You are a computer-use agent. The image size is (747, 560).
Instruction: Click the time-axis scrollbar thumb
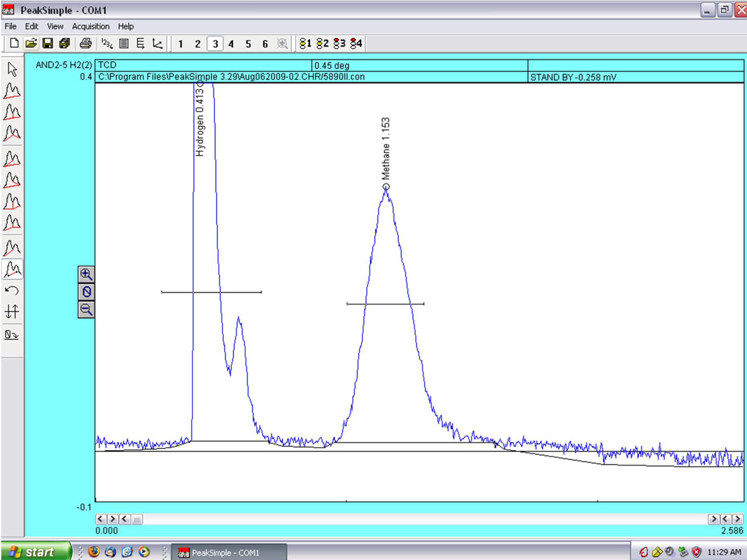137,519
